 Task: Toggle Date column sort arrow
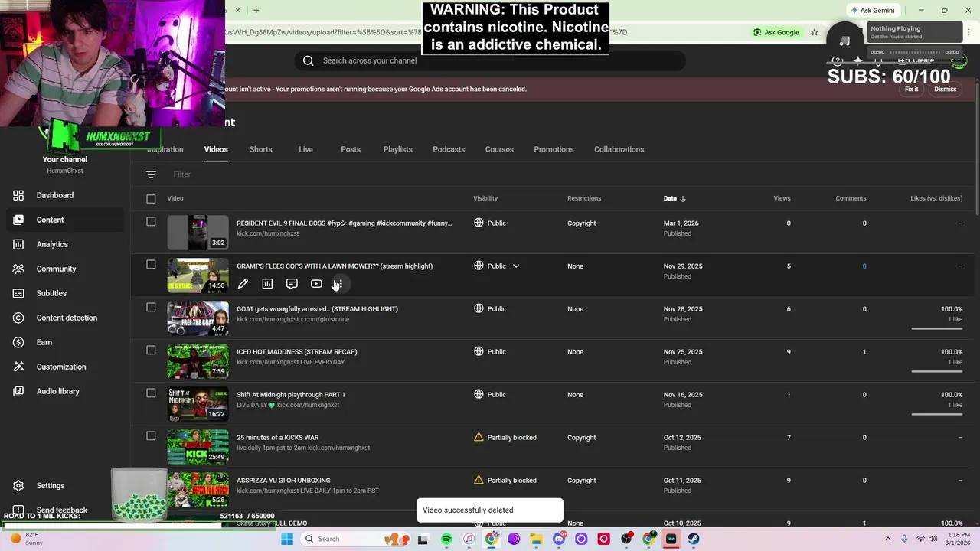[x=683, y=199]
